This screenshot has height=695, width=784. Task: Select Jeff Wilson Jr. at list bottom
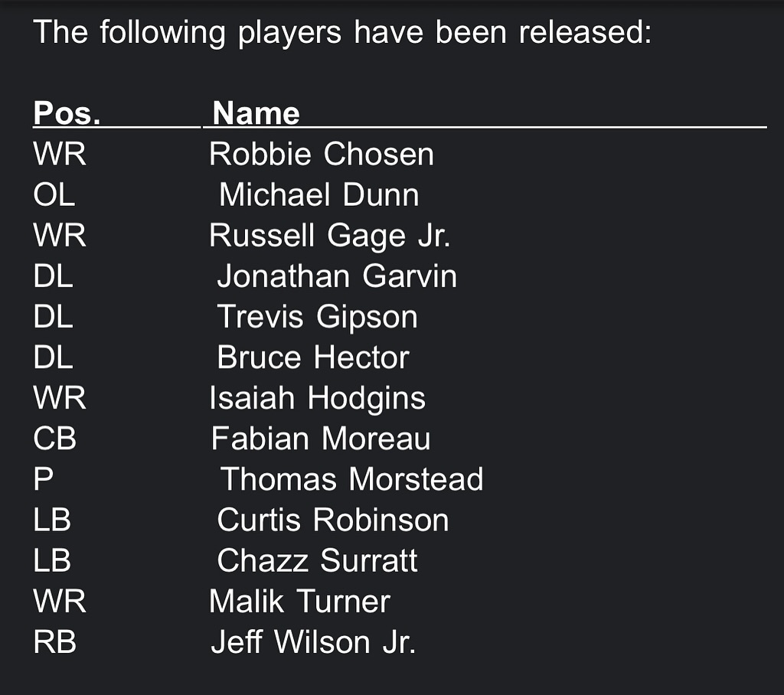pyautogui.click(x=313, y=642)
